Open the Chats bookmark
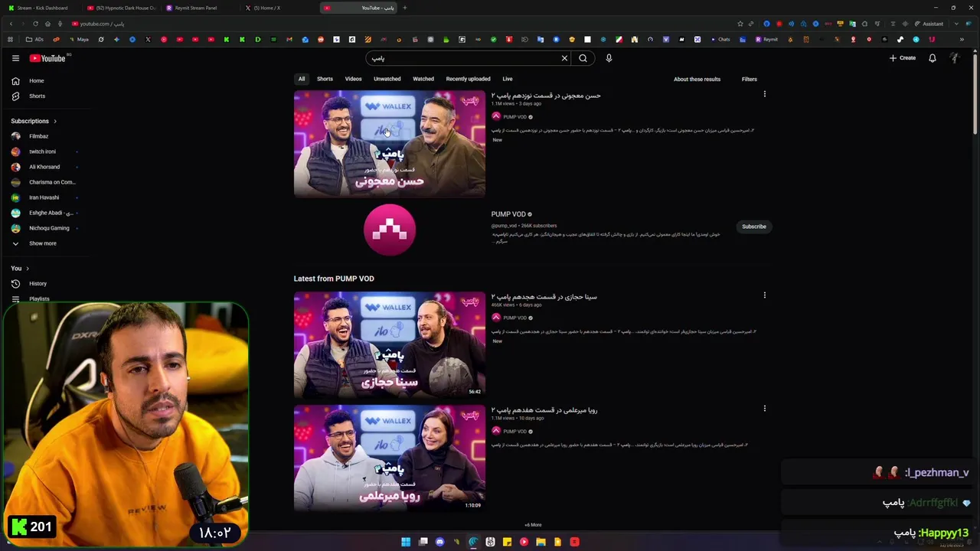980x551 pixels. [720, 39]
